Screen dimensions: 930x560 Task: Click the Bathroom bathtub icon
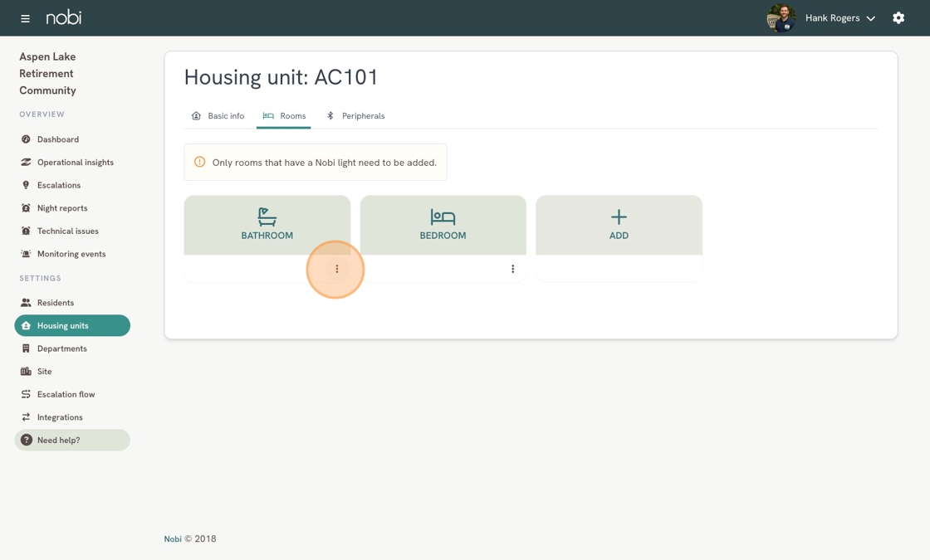pyautogui.click(x=267, y=217)
